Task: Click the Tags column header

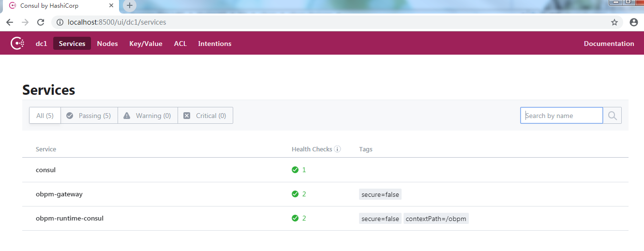Action: (x=366, y=149)
